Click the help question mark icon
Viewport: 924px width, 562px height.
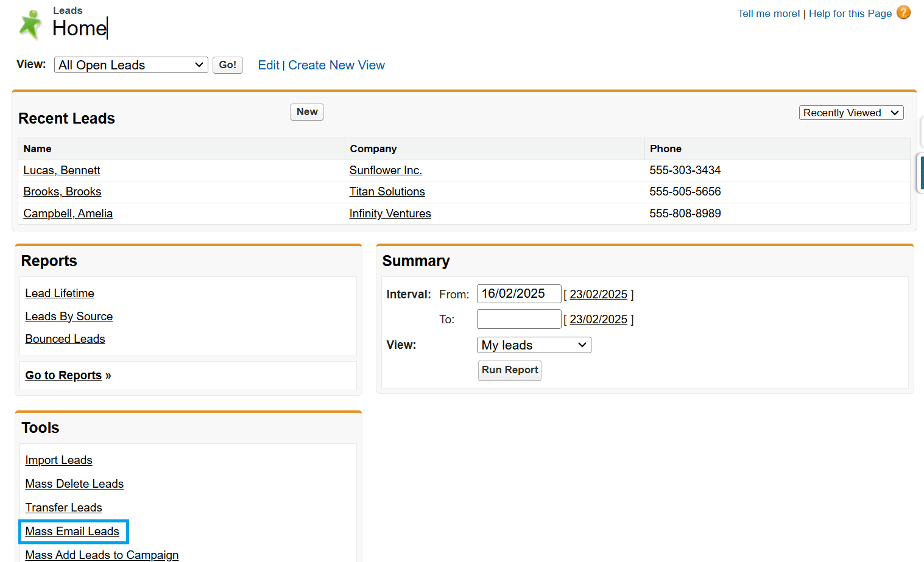click(x=903, y=12)
